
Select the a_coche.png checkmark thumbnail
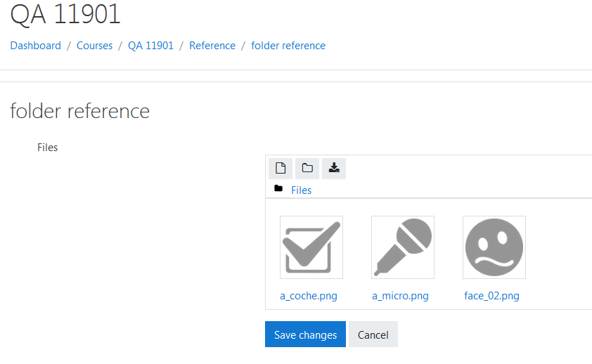pyautogui.click(x=311, y=247)
